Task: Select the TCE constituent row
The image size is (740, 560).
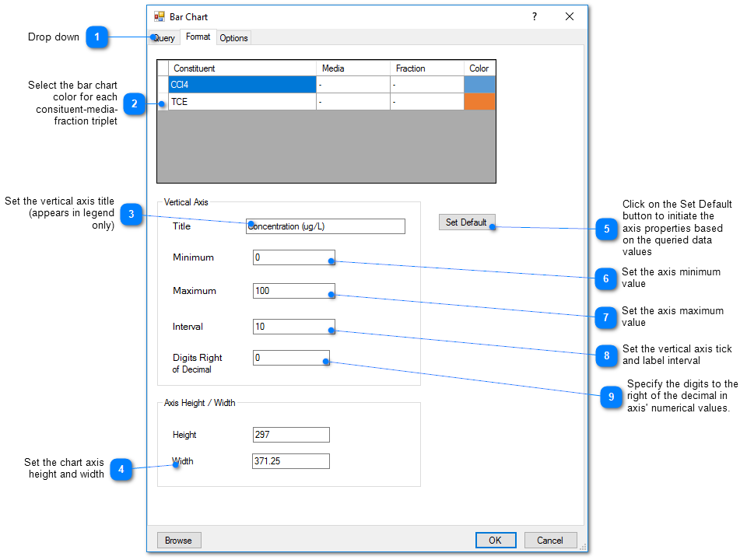Action: click(241, 102)
